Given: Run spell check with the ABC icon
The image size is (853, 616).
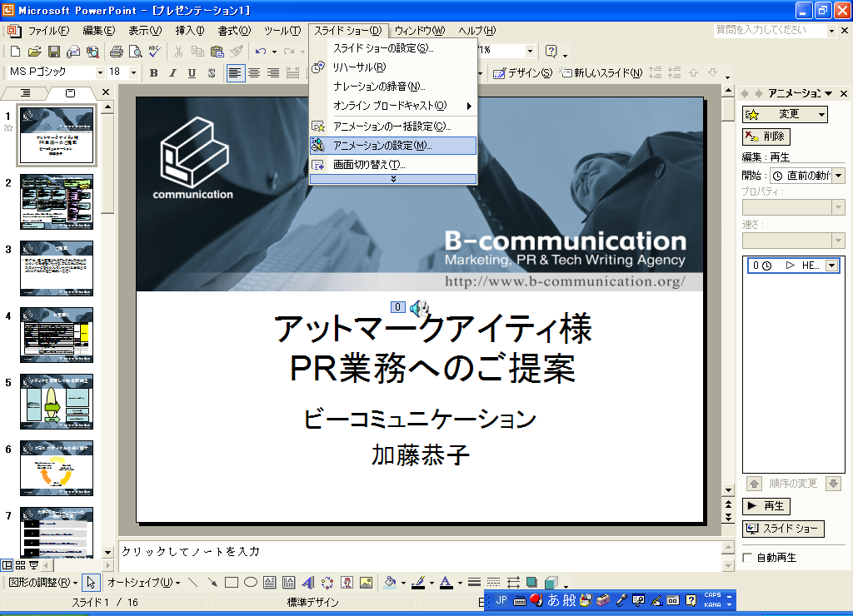Looking at the screenshot, I should [x=154, y=52].
